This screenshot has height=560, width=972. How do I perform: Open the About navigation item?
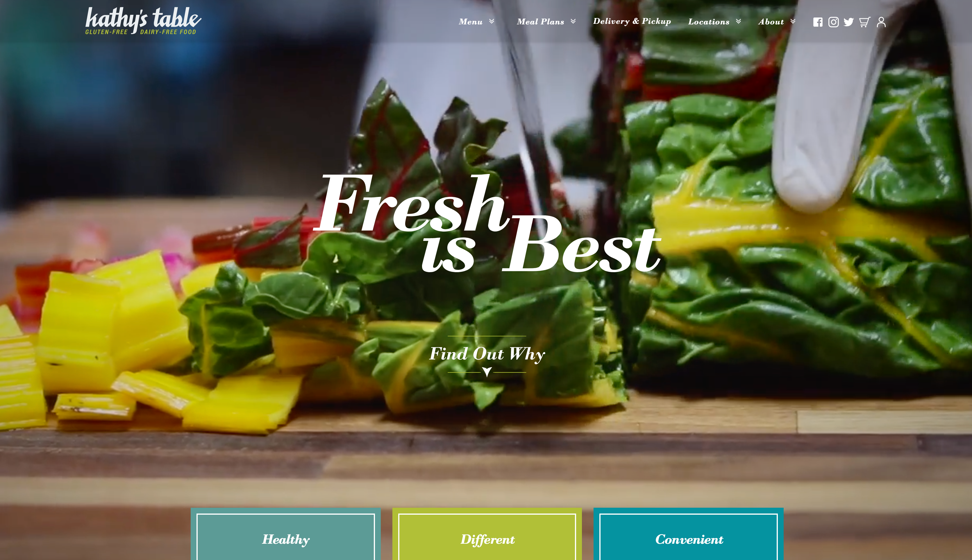coord(771,22)
